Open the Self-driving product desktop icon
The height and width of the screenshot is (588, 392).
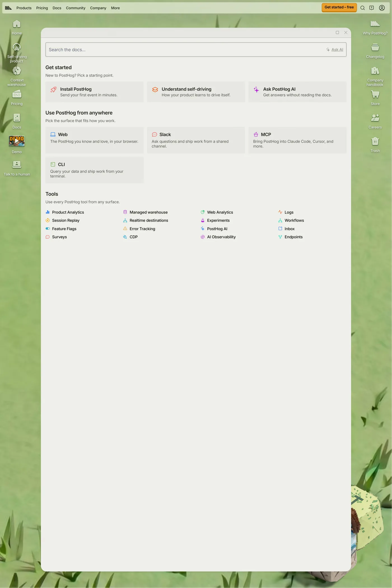(x=17, y=53)
